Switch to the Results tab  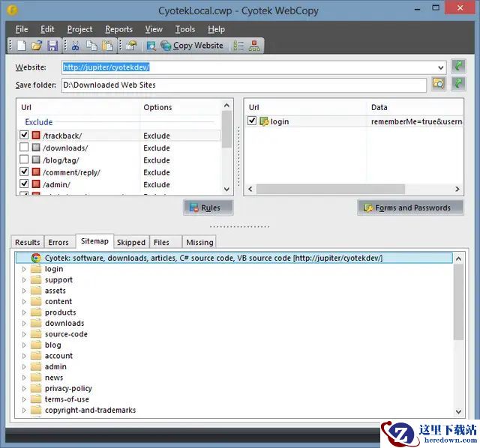(28, 242)
